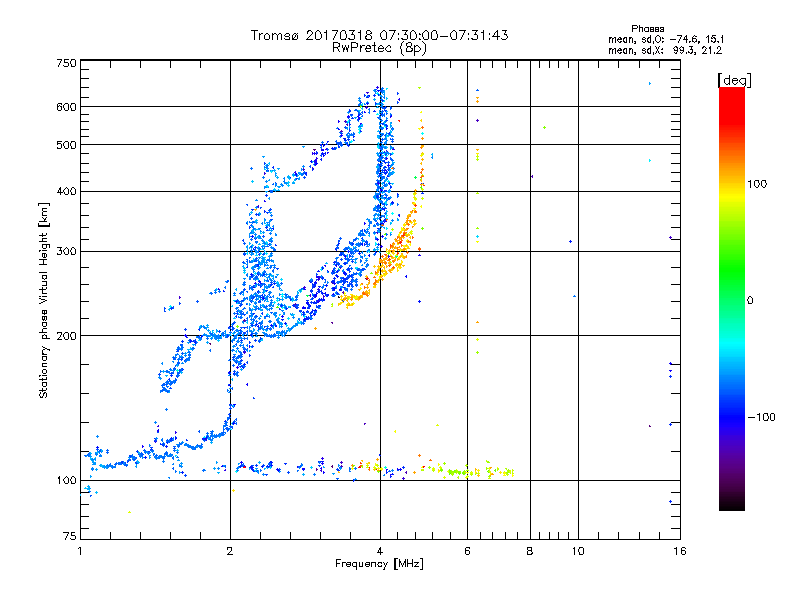Click the 'mean, sd,X: 99.3, 21.2' line

(665, 50)
